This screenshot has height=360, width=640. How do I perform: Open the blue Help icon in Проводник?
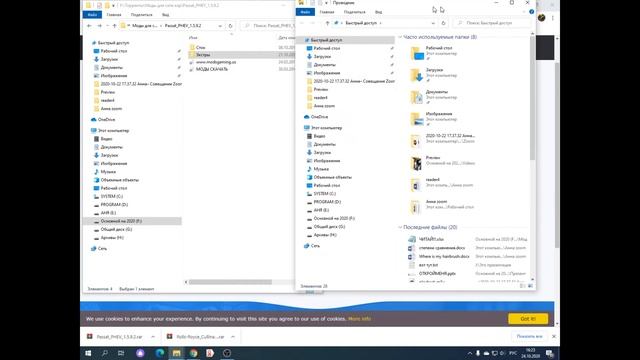(x=531, y=12)
